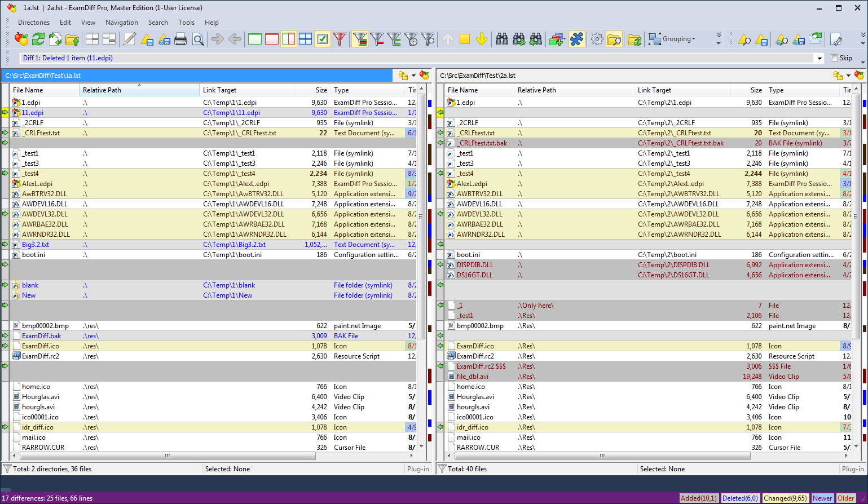Viewport: 868px width, 504px height.
Task: Click the green Re-compare arrows icon
Action: pyautogui.click(x=38, y=39)
